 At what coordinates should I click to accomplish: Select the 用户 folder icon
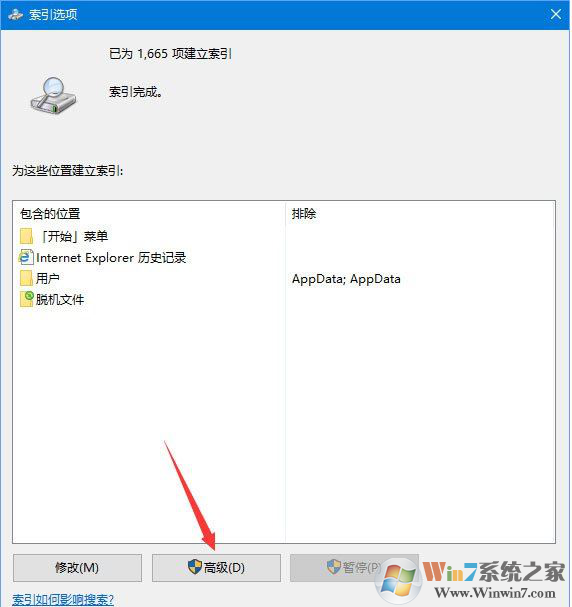[x=26, y=278]
